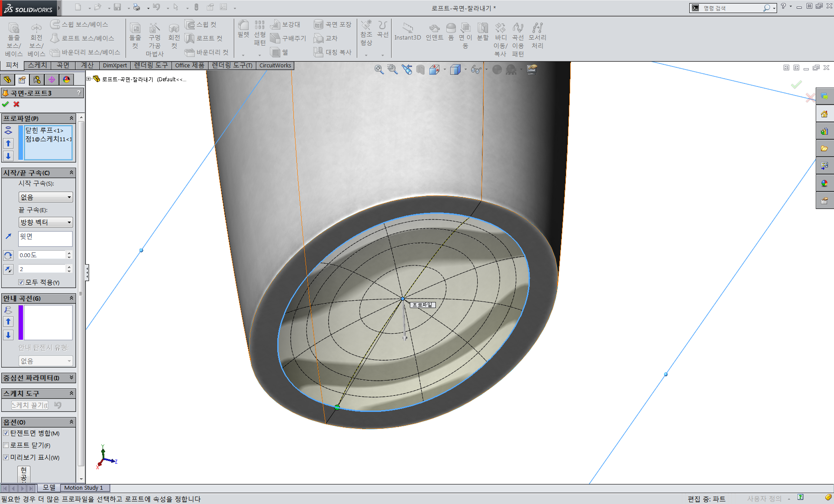The width and height of the screenshot is (834, 504).
Task: Open the appearances tab in task pane
Action: (x=824, y=183)
